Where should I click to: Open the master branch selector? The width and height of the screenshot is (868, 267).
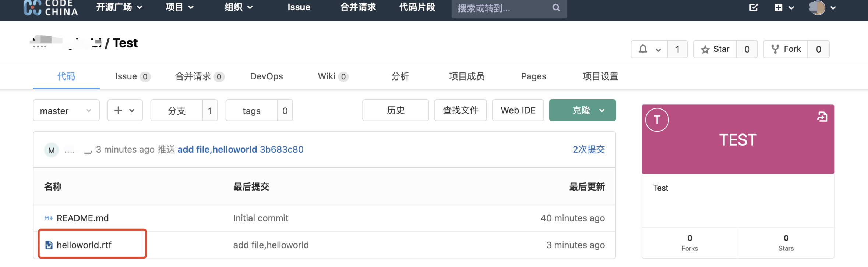tap(66, 110)
